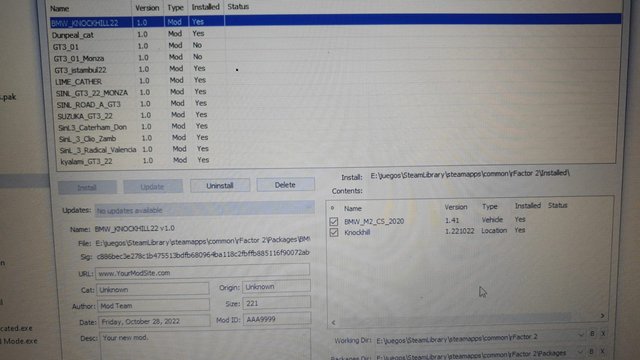The height and width of the screenshot is (360, 640).
Task: Click the Desc text area
Action: tap(205, 345)
